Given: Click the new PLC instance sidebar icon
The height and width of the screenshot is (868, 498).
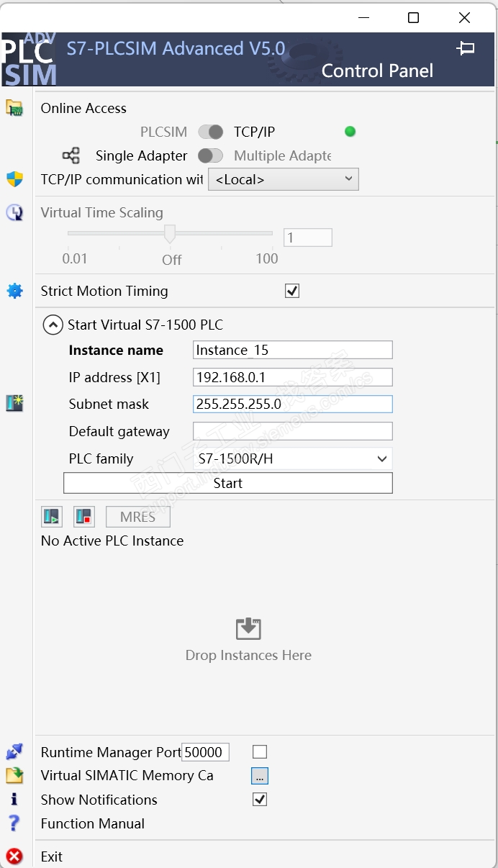Looking at the screenshot, I should tap(14, 403).
